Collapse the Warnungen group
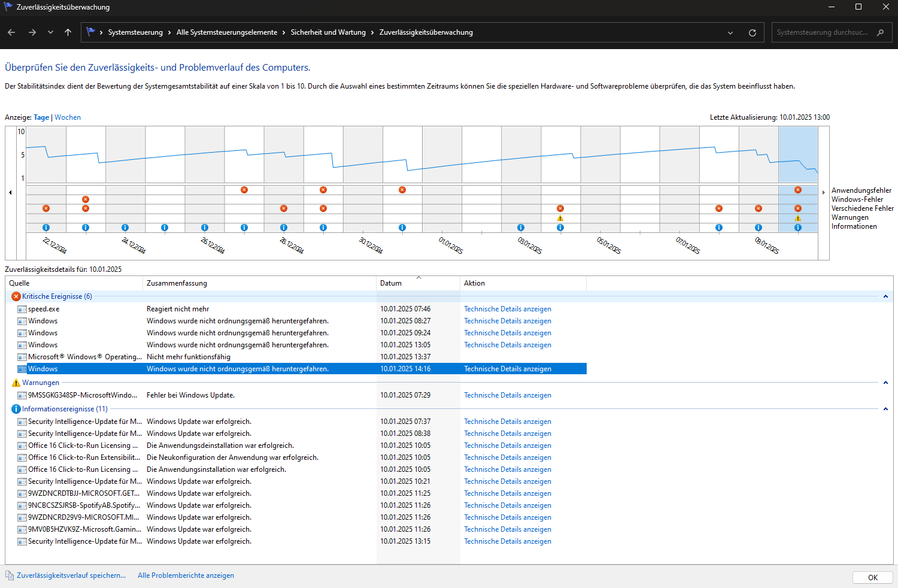Screen dimensions: 898x588 click(885, 383)
